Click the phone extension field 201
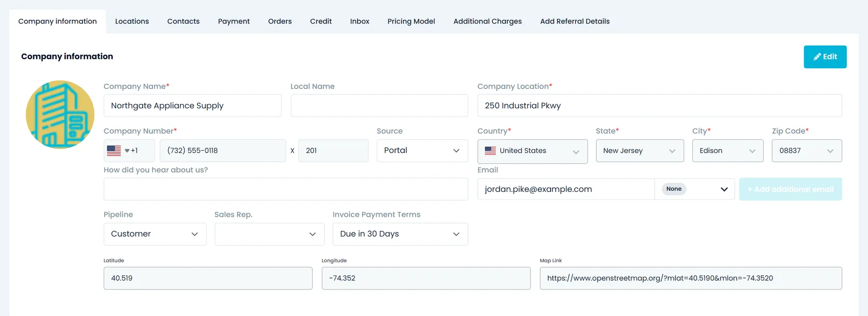Viewport: 868px width, 316px height. [334, 151]
